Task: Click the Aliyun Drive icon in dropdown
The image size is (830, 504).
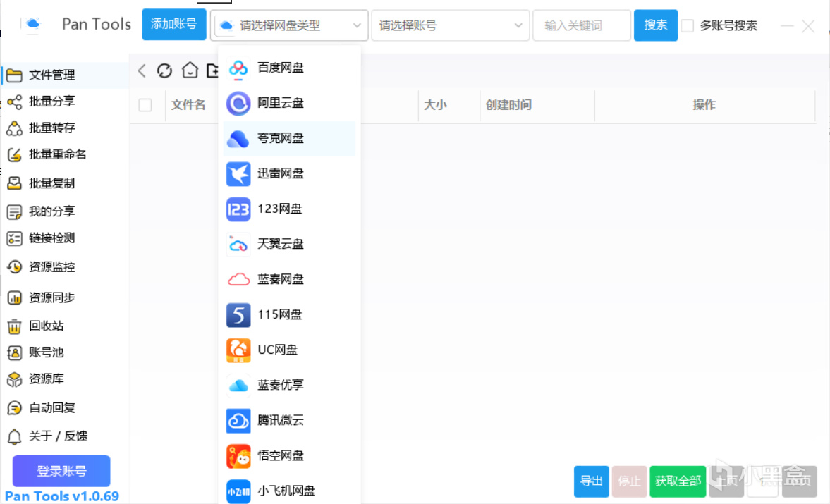Action: tap(238, 103)
